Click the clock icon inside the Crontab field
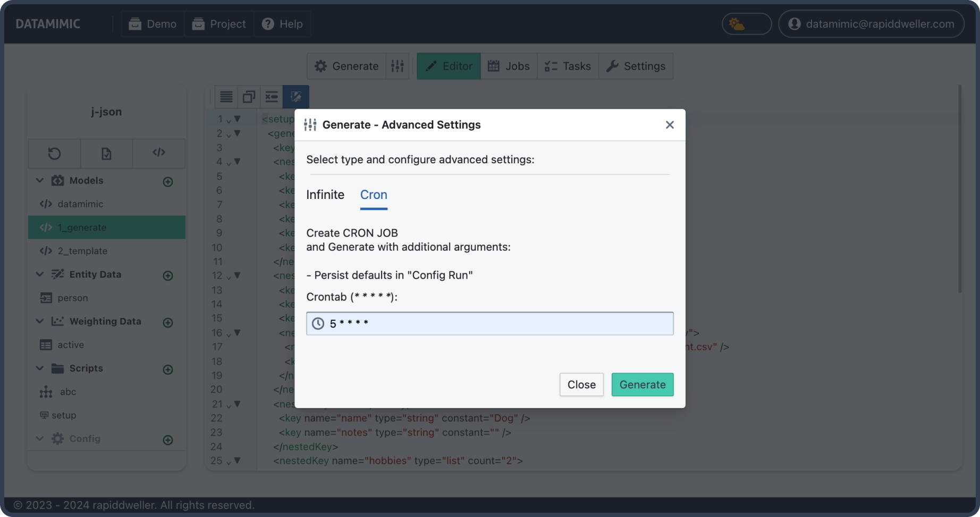The height and width of the screenshot is (517, 980). pyautogui.click(x=318, y=323)
